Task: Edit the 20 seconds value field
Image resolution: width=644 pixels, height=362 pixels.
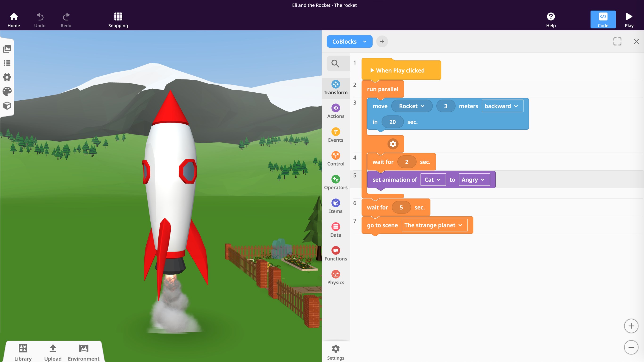Action: coord(392,122)
